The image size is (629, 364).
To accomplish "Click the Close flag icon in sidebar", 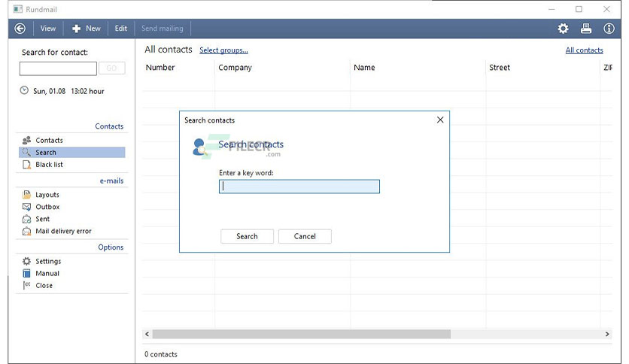I will [x=26, y=286].
